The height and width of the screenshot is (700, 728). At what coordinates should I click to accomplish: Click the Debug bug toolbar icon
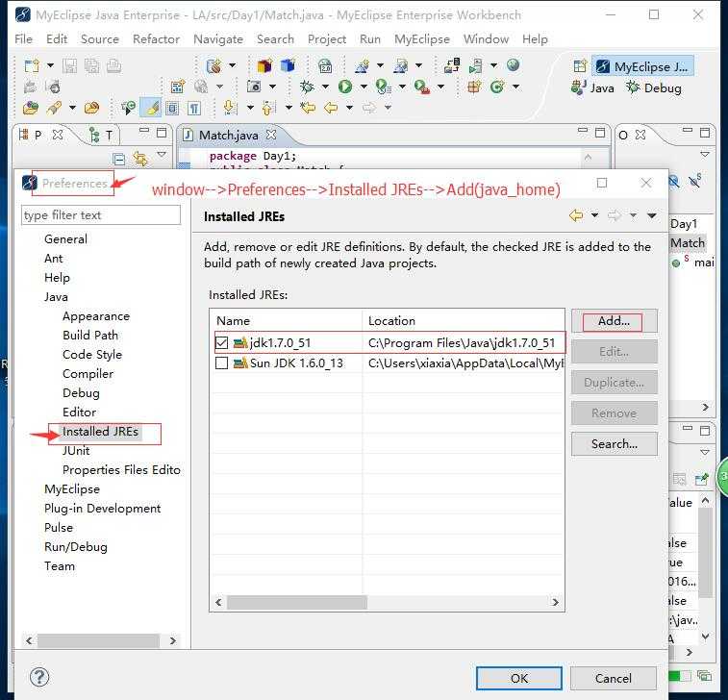point(307,87)
